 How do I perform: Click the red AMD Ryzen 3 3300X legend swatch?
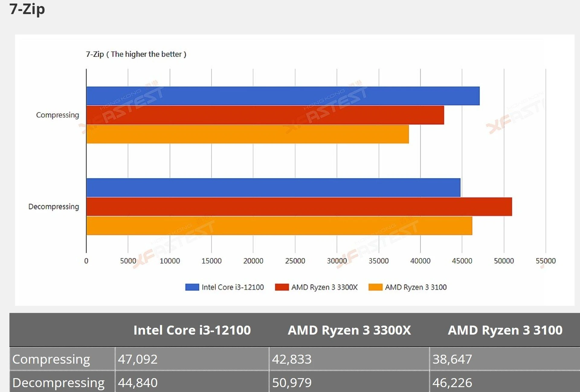click(282, 287)
